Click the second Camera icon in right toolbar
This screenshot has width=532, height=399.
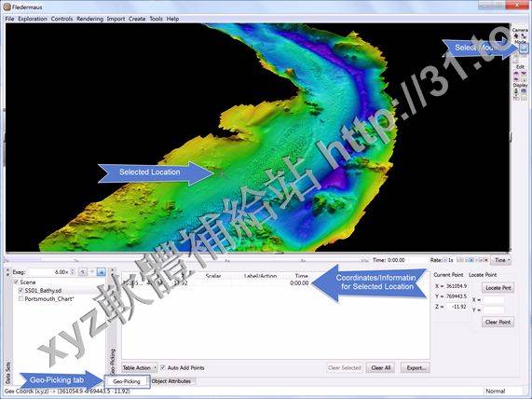[x=524, y=35]
